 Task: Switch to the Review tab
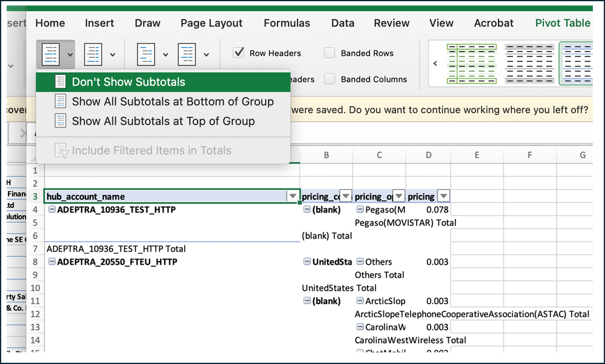click(x=391, y=23)
